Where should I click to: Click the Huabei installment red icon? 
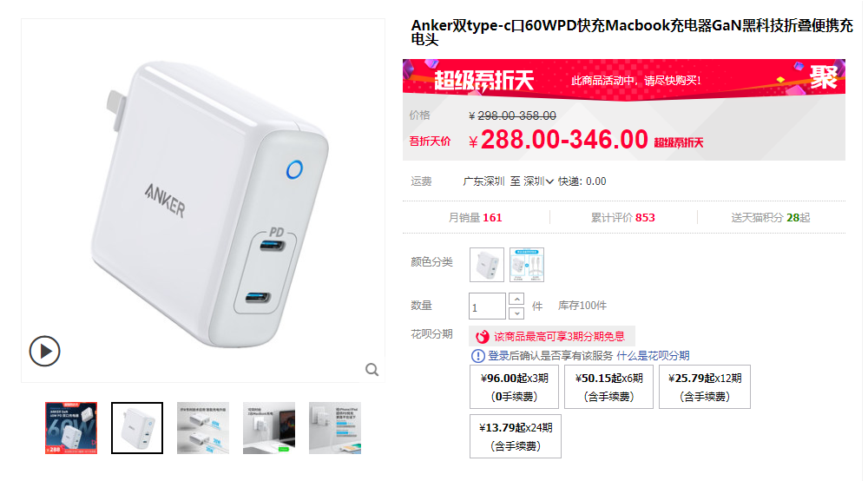tap(482, 337)
